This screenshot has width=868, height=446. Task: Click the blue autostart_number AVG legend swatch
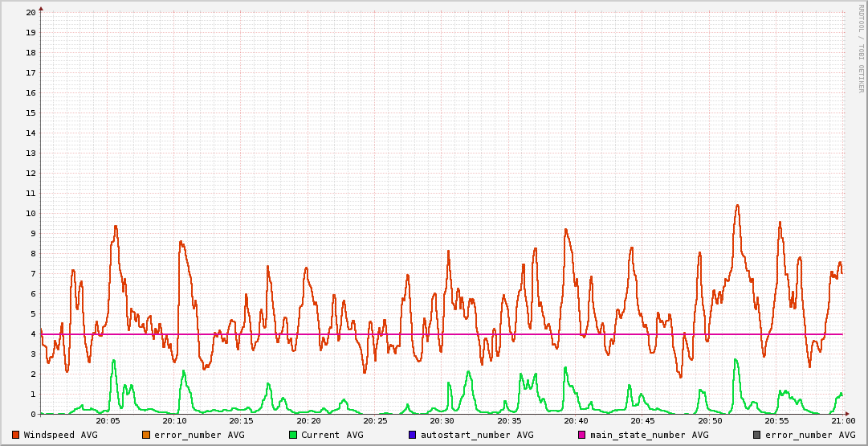click(412, 435)
